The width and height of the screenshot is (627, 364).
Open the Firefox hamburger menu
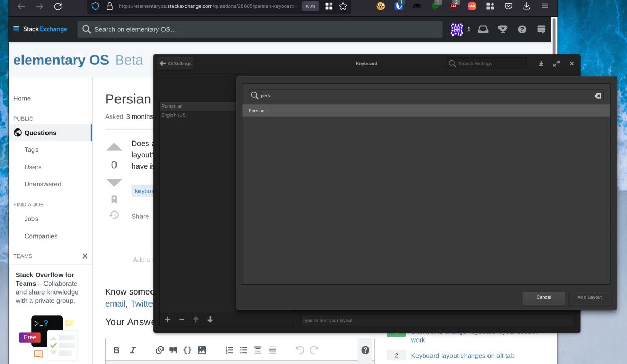pyautogui.click(x=545, y=6)
